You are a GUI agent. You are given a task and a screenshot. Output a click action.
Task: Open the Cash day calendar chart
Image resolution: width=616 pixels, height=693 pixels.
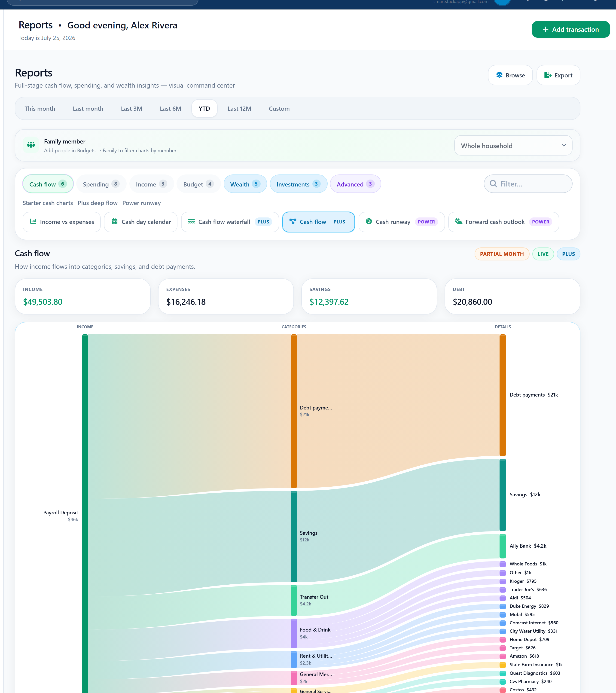141,222
